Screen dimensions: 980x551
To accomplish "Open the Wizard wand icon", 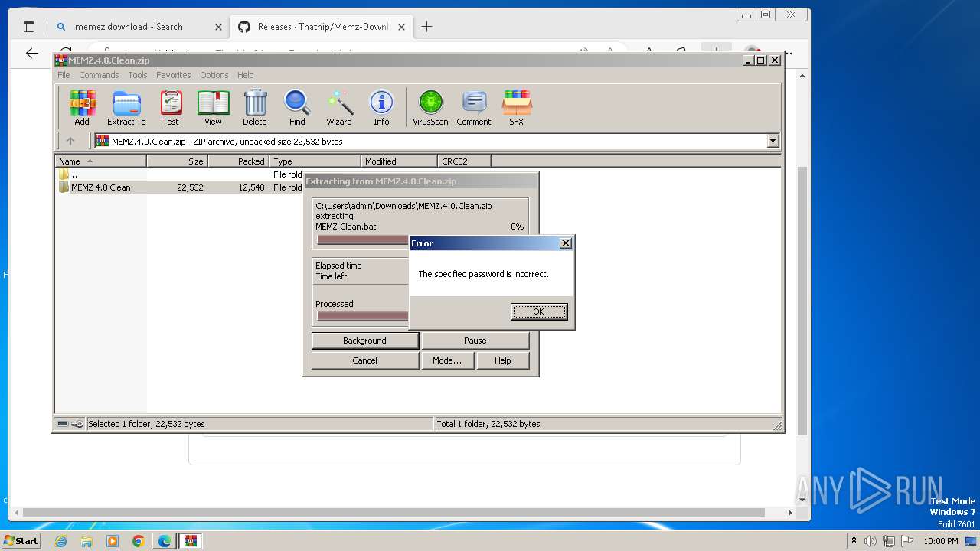I will tap(339, 107).
